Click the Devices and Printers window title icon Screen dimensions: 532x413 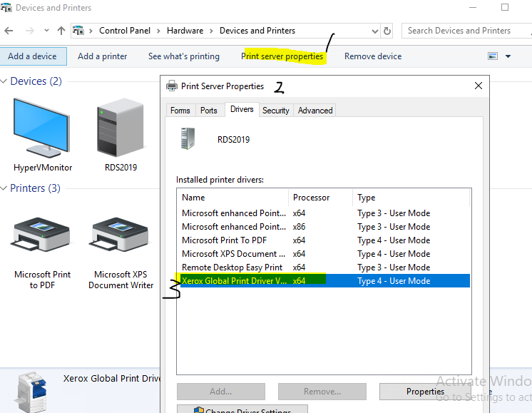(x=6, y=7)
